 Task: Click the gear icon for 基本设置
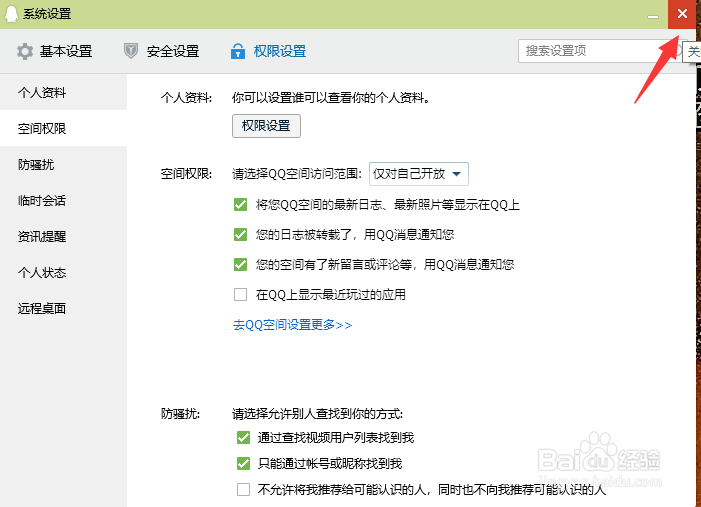pyautogui.click(x=25, y=51)
